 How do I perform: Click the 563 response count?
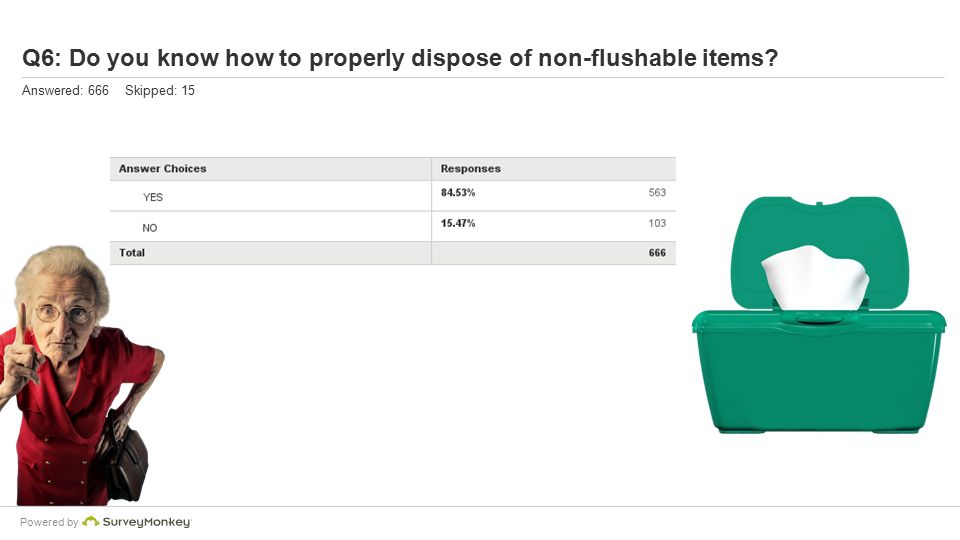click(x=657, y=192)
